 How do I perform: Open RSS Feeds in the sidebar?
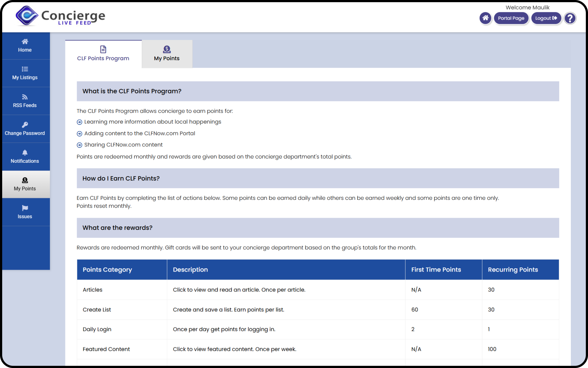[25, 101]
